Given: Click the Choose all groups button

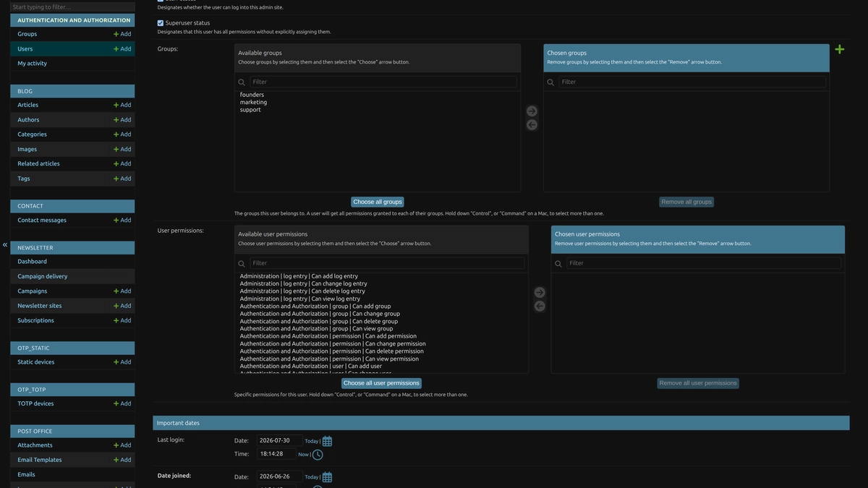Looking at the screenshot, I should 378,202.
